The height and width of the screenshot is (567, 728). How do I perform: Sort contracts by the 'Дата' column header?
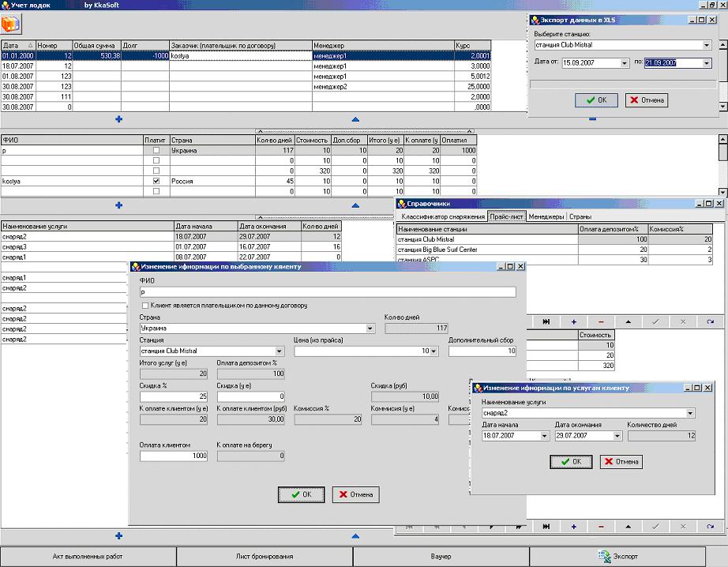click(x=17, y=46)
